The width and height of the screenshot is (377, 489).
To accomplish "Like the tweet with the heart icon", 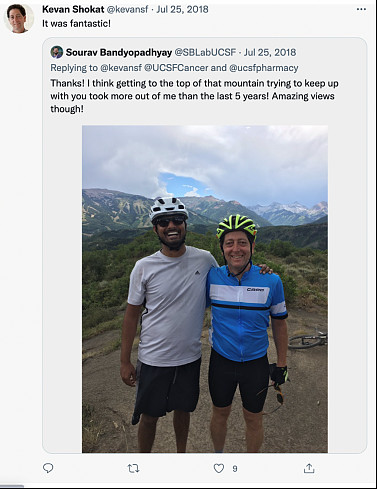I will pyautogui.click(x=219, y=469).
